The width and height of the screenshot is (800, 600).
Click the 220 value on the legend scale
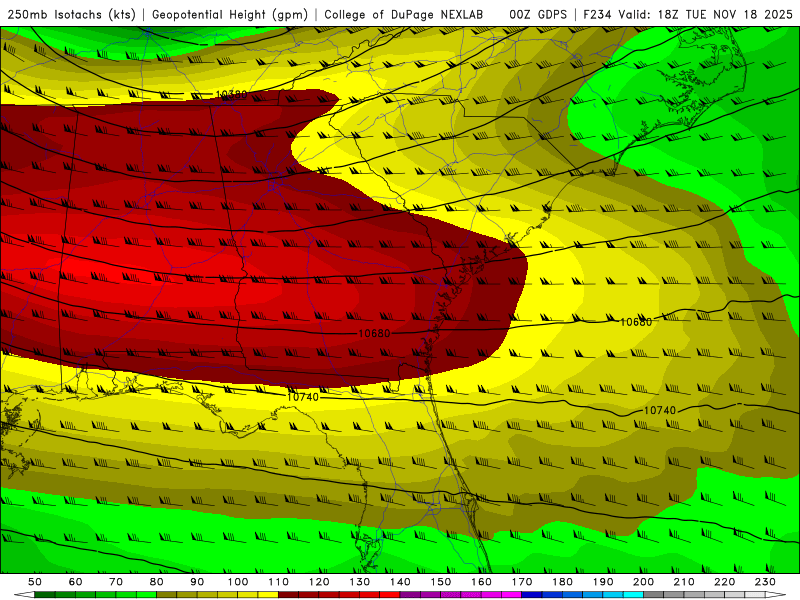[x=725, y=582]
